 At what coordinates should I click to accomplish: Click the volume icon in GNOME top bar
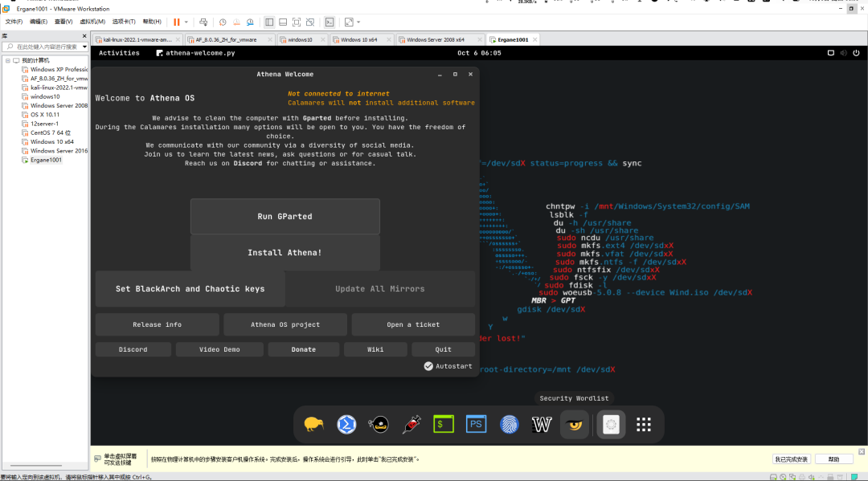(x=843, y=53)
